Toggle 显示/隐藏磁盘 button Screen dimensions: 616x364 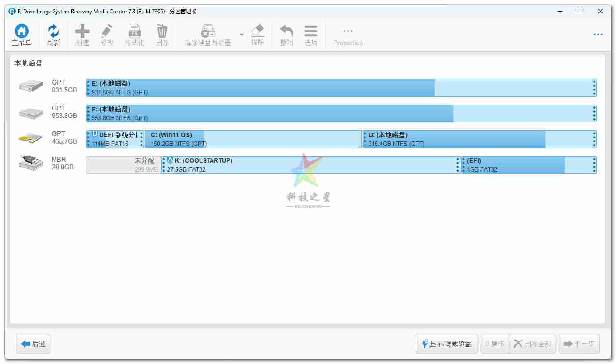[x=447, y=344]
